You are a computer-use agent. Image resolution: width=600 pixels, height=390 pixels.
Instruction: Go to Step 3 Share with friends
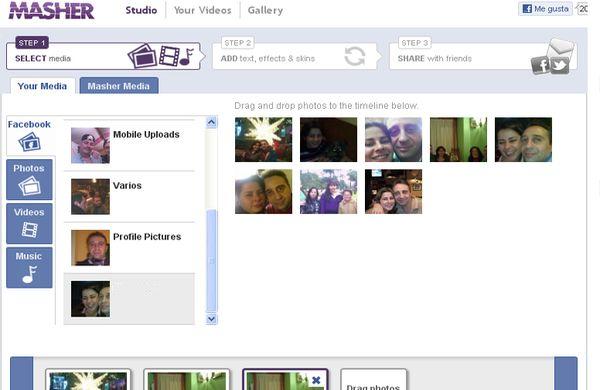point(483,56)
